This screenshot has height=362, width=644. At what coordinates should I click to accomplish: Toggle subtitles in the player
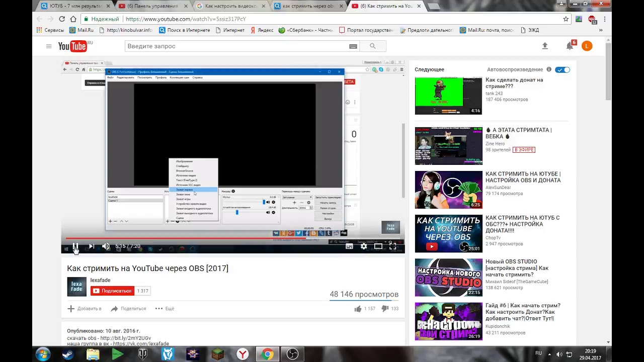(349, 246)
